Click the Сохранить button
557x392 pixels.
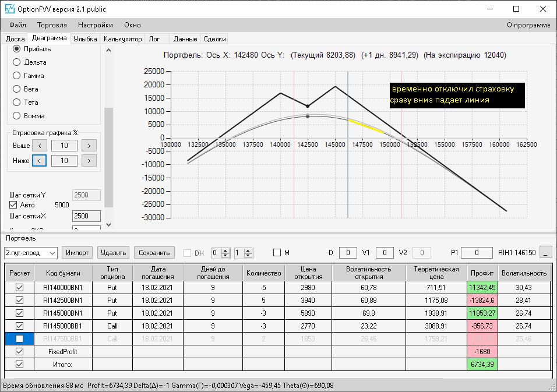pyautogui.click(x=154, y=253)
